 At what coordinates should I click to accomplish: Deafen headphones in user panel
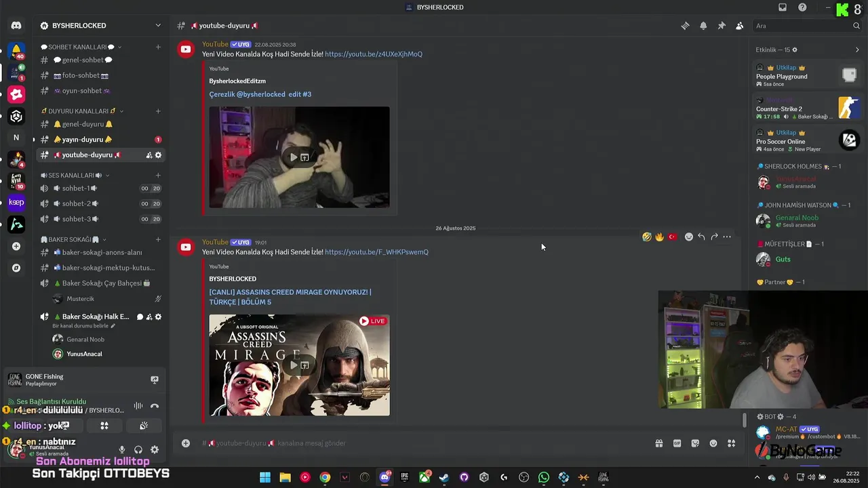(x=138, y=449)
